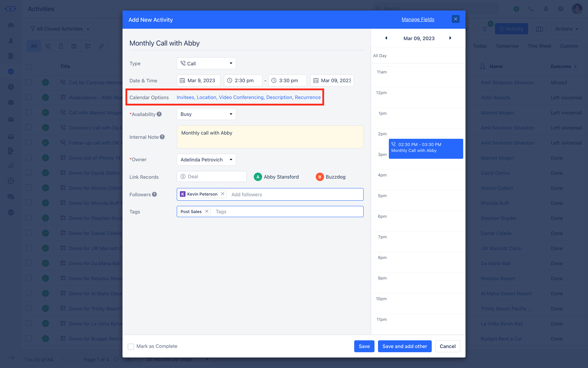The height and width of the screenshot is (368, 588).
Task: Expand the left sidebar with arrow icon
Action: tap(10, 358)
